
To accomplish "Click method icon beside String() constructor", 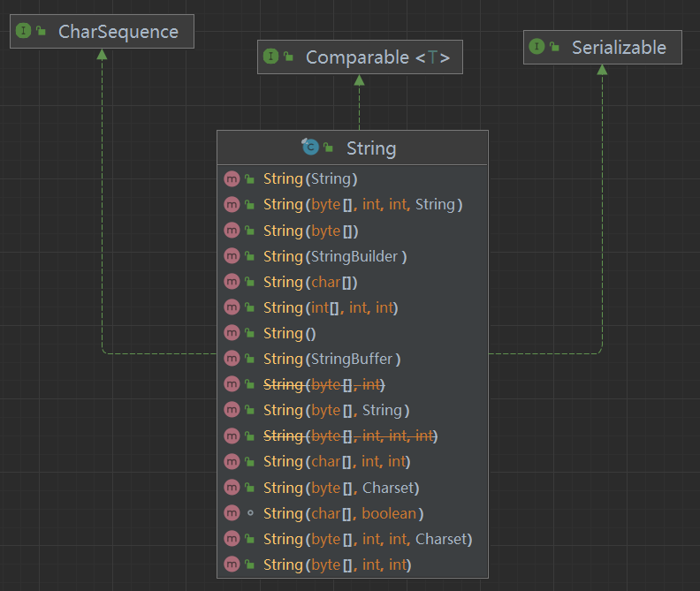I will tap(232, 333).
